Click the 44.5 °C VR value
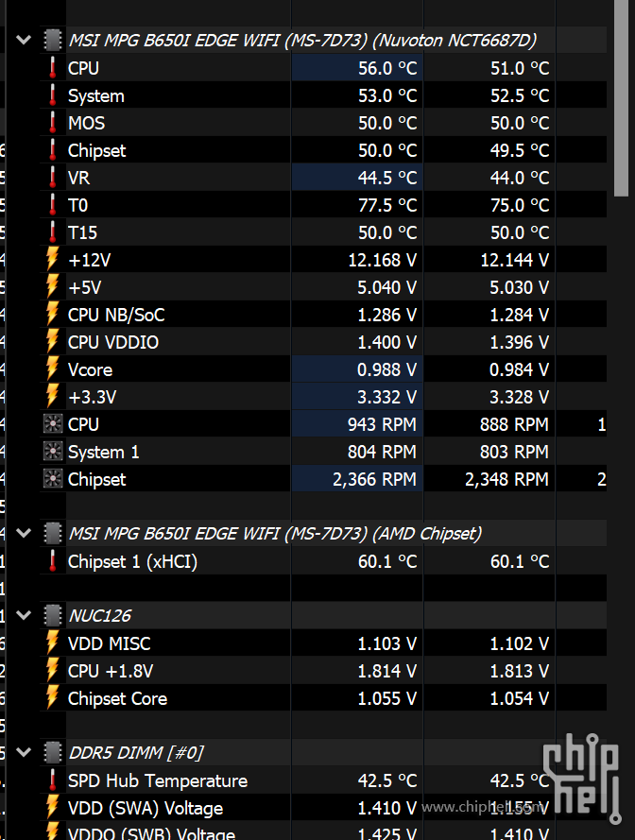The image size is (635, 840). [x=387, y=178]
